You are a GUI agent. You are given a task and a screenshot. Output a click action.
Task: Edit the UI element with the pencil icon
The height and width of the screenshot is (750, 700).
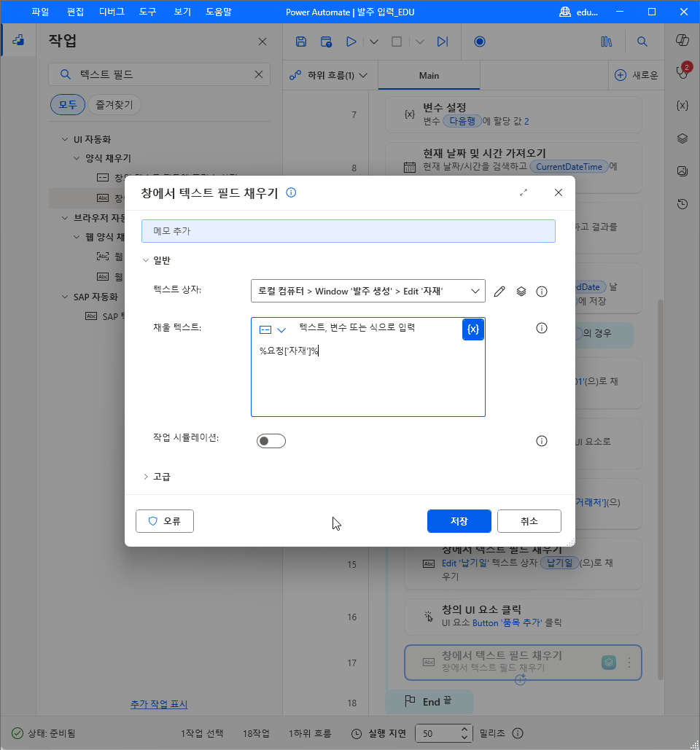[x=499, y=292]
